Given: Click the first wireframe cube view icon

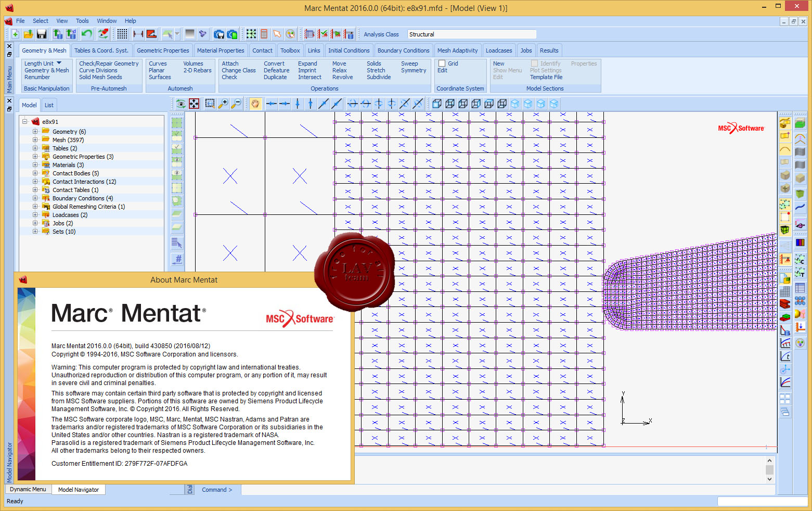Looking at the screenshot, I should 437,104.
